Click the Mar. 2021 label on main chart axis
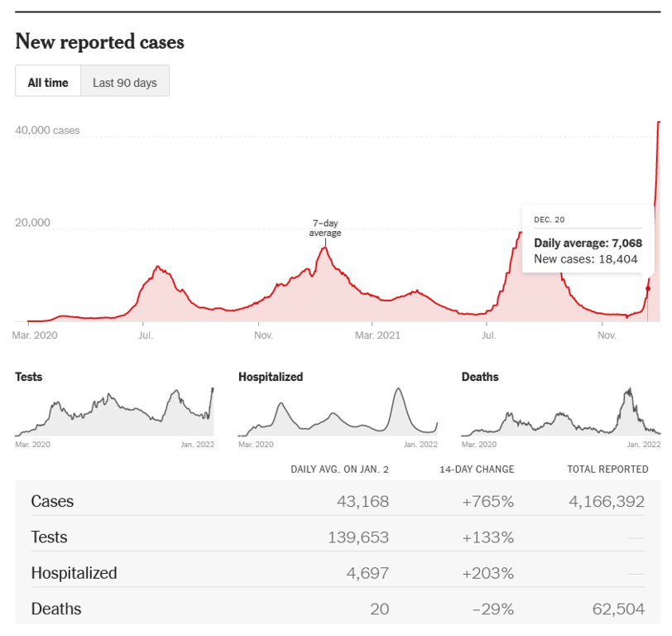Screen dimensions: 672x636 (377, 335)
